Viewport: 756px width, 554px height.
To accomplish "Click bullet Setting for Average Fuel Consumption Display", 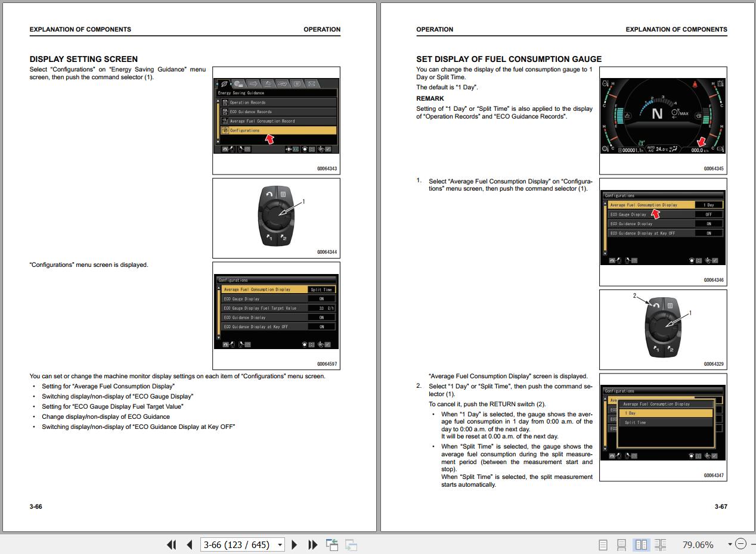I will 108,386.
